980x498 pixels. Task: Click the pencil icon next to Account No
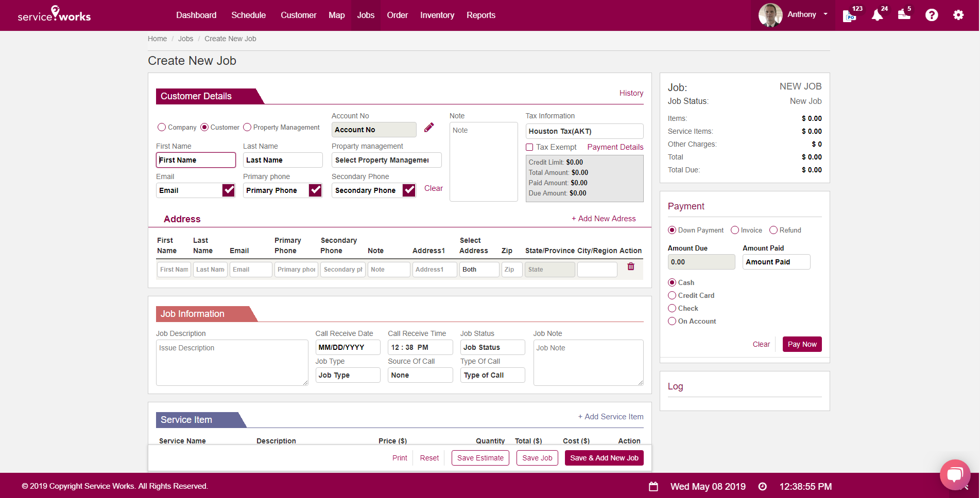429,128
